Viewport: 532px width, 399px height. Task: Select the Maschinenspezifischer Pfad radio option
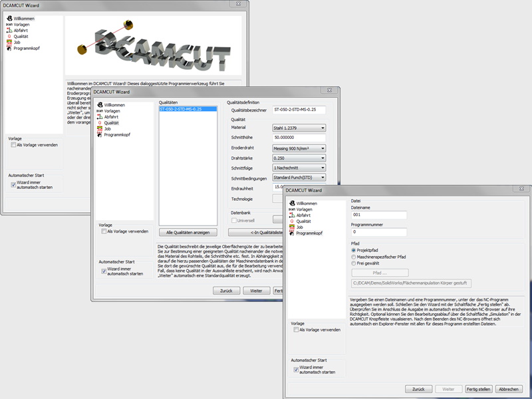tap(354, 257)
